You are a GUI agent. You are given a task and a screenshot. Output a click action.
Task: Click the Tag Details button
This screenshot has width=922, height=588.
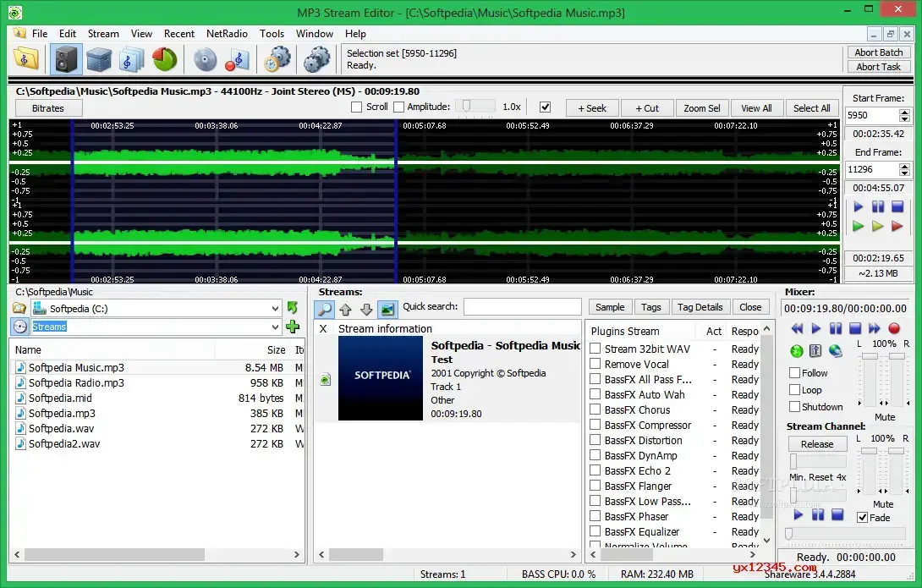click(700, 307)
